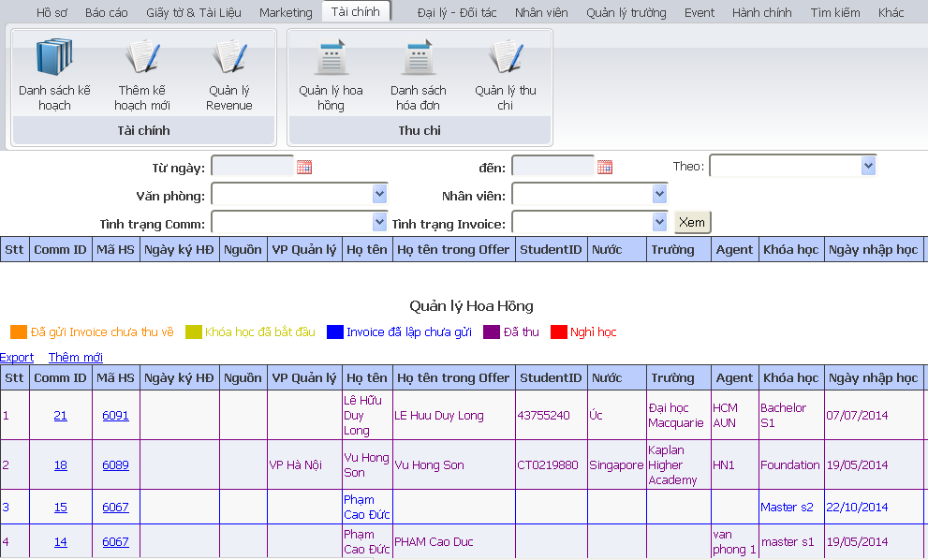Open Quản lý hoa hồng icon
928x560 pixels.
pos(331,57)
